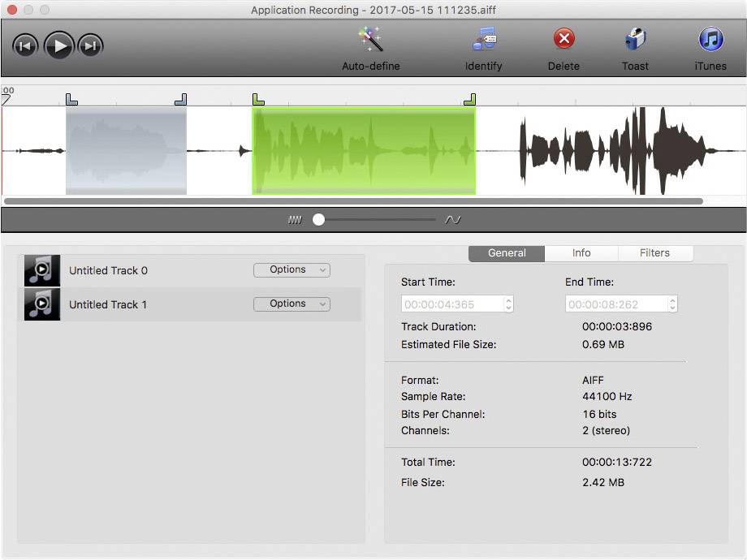Adjust the waveform zoom slider handle

(319, 219)
